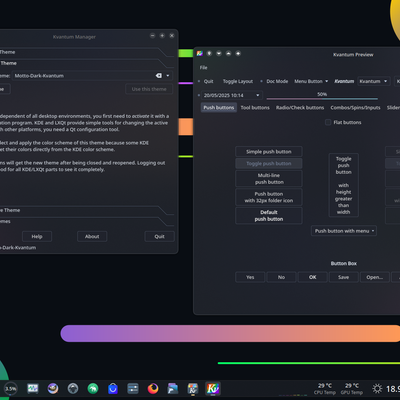The height and width of the screenshot is (400, 400).
Task: Click Yes in the Button Box
Action: click(x=250, y=277)
